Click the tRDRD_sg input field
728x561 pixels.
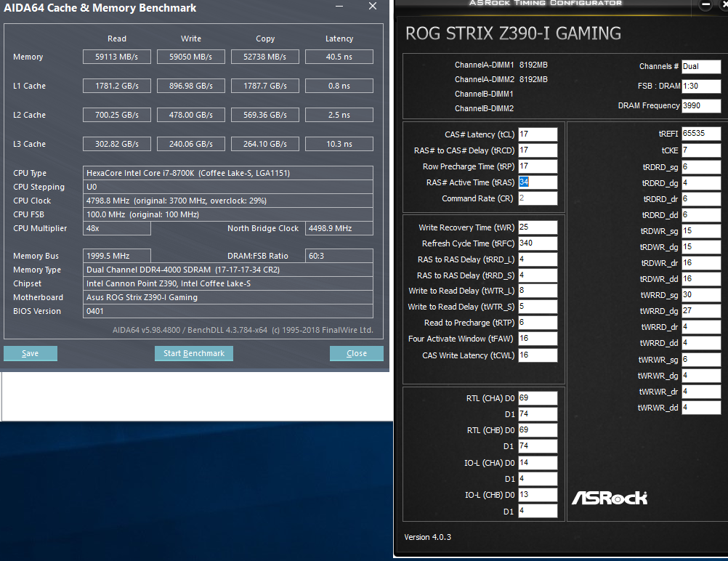pos(701,166)
